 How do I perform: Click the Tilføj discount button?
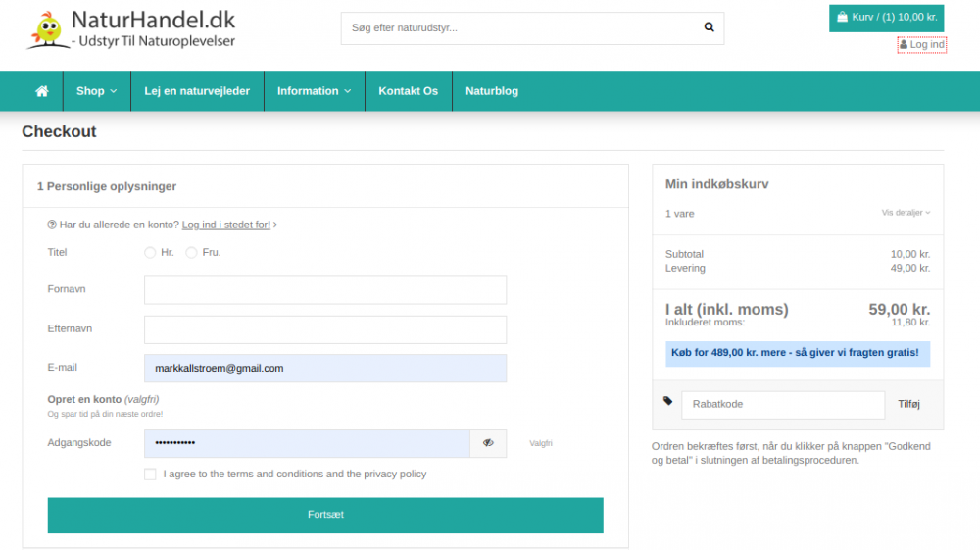(908, 404)
